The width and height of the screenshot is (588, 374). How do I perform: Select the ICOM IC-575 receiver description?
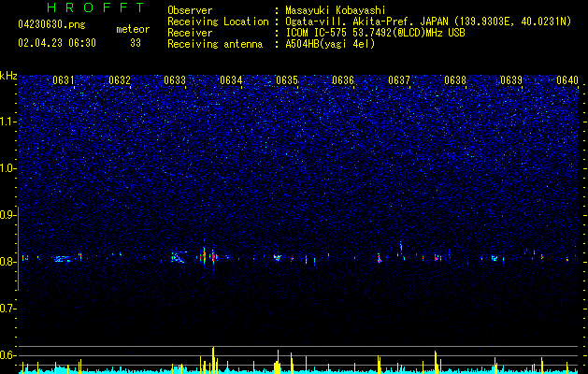pos(376,33)
